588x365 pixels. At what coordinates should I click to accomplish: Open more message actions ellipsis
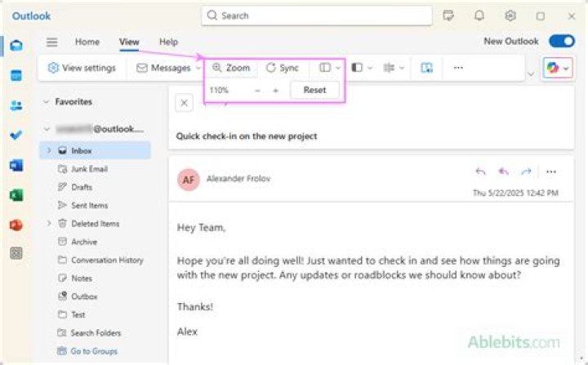tap(551, 171)
